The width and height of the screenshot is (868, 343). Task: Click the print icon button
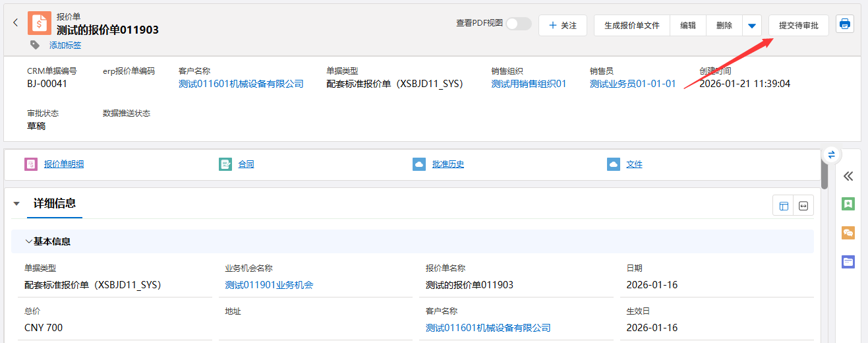click(844, 25)
